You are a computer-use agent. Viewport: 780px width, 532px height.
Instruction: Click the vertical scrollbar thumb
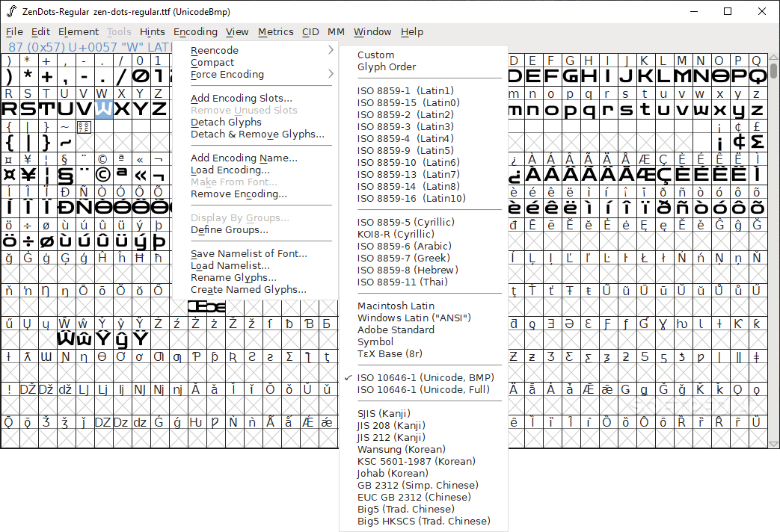pos(773,70)
